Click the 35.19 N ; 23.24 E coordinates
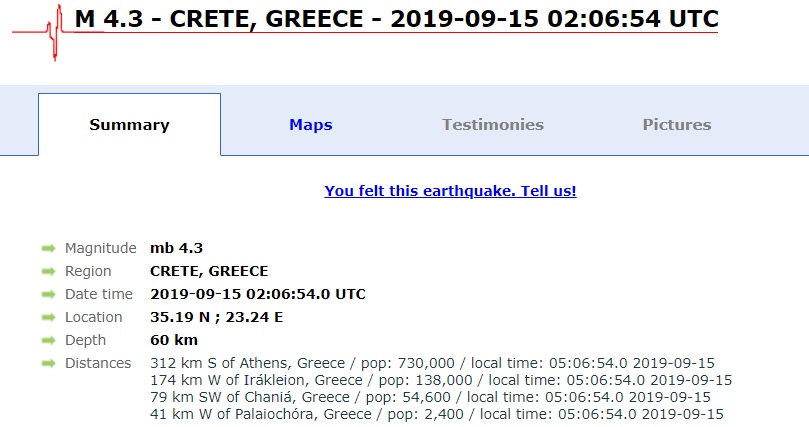The image size is (809, 427). [215, 317]
